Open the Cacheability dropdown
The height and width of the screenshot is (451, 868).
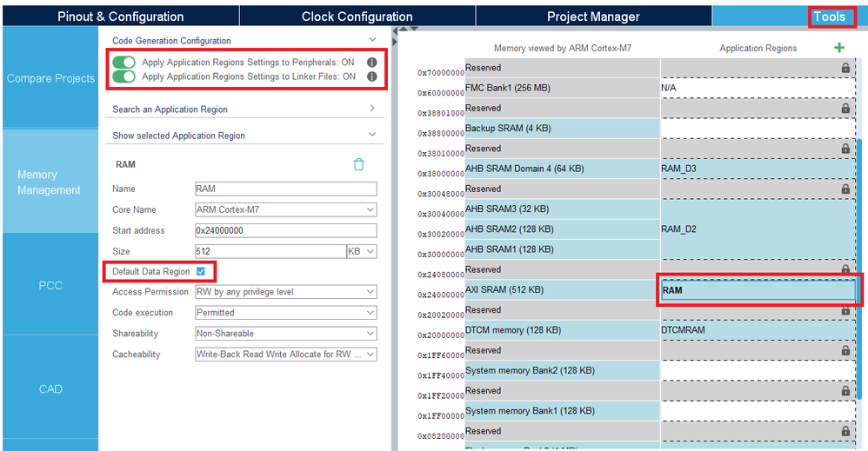click(x=285, y=355)
